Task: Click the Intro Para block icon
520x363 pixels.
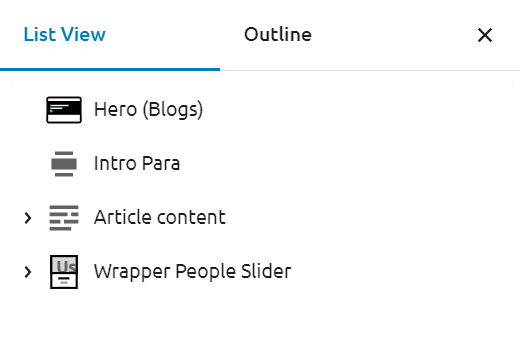Action: pos(64,164)
